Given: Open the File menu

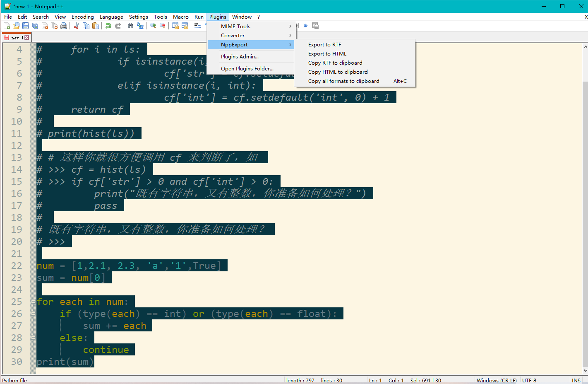Looking at the screenshot, I should coord(8,17).
